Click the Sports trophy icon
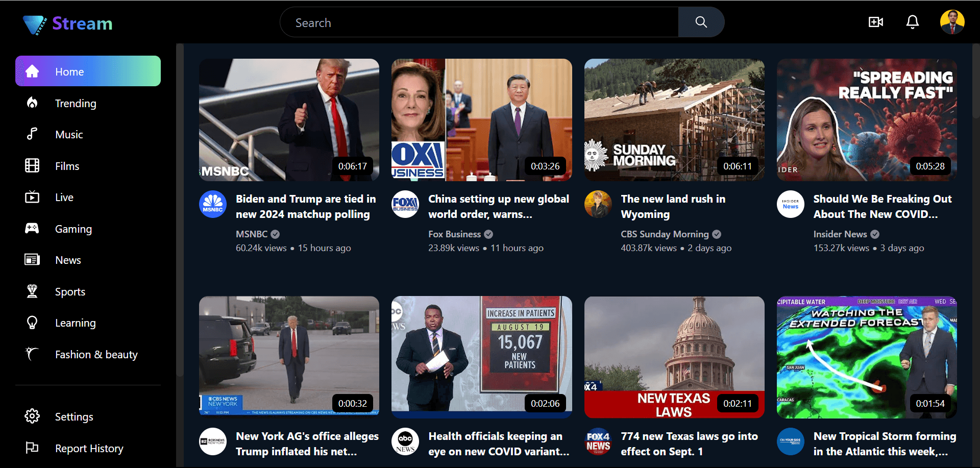This screenshot has height=468, width=980. [x=32, y=291]
